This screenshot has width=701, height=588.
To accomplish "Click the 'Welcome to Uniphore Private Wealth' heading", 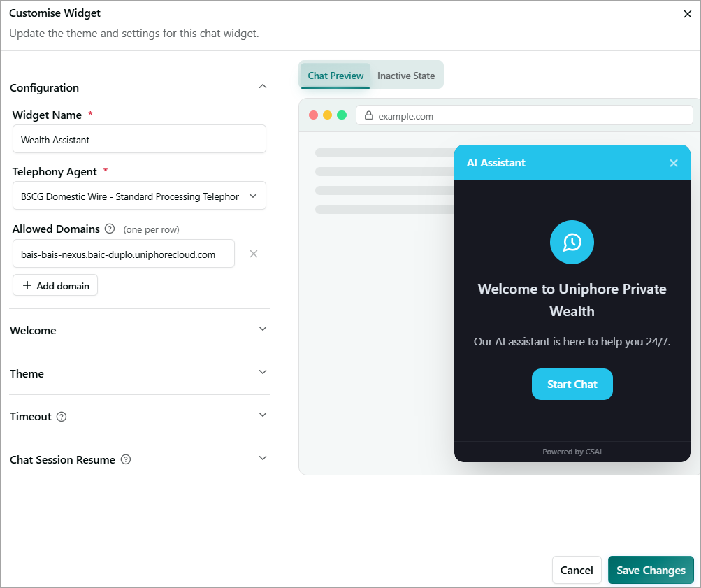I will point(572,300).
